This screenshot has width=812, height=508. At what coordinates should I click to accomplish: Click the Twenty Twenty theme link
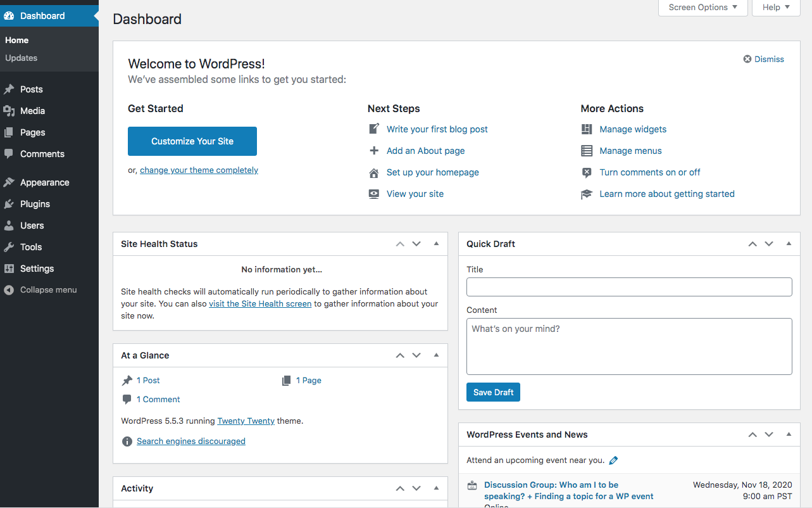246,421
